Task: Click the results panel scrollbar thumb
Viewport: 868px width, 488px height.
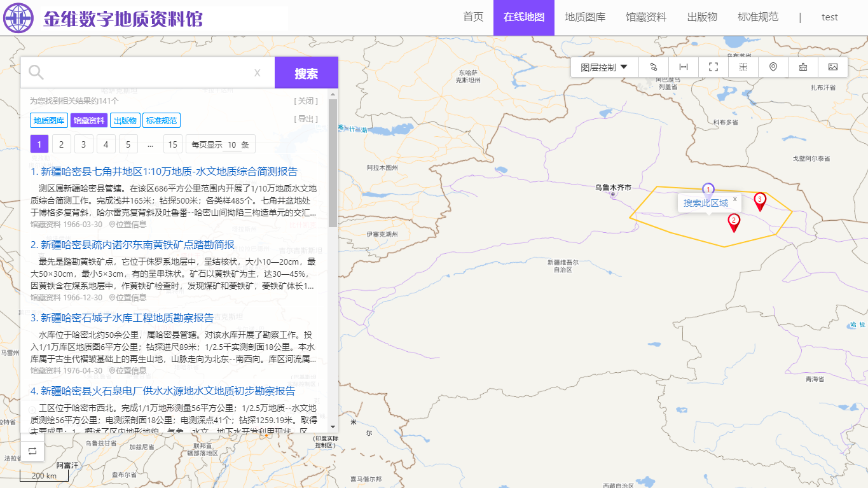Action: [x=333, y=163]
